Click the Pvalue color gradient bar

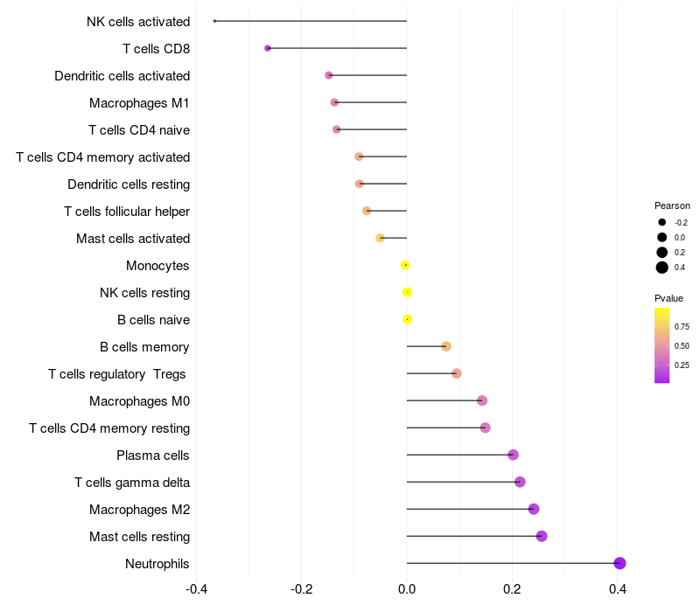tap(662, 345)
